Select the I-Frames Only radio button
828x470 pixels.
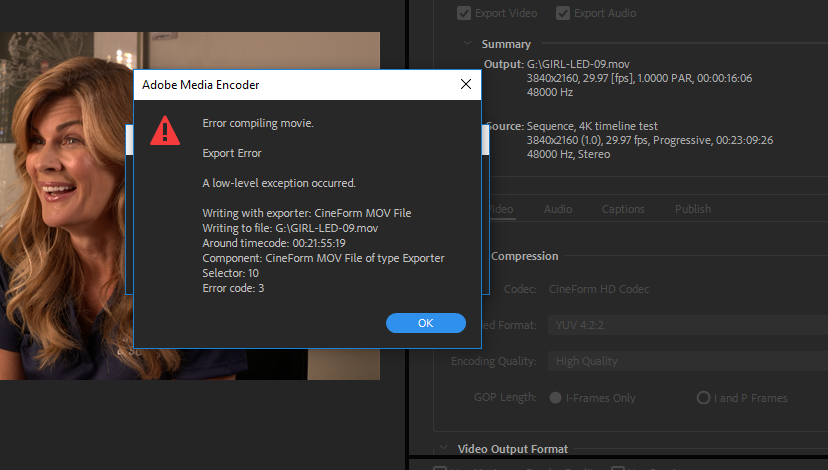pos(555,398)
